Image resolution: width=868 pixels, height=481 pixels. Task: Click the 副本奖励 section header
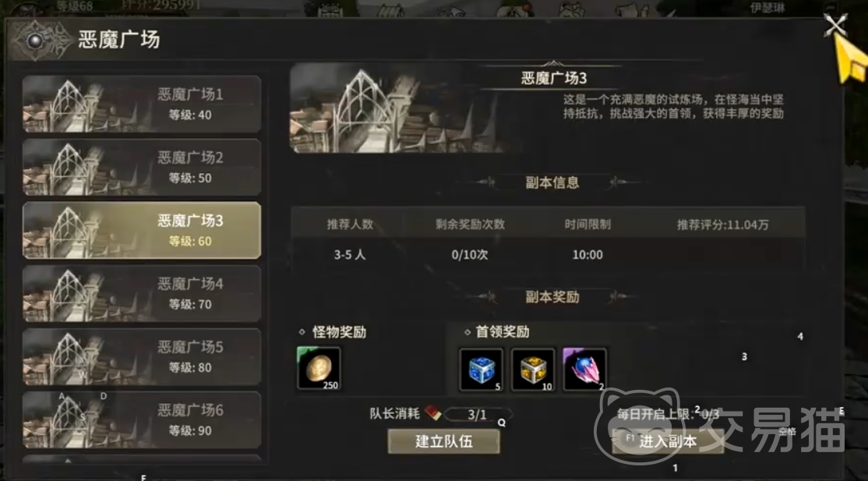pos(552,297)
